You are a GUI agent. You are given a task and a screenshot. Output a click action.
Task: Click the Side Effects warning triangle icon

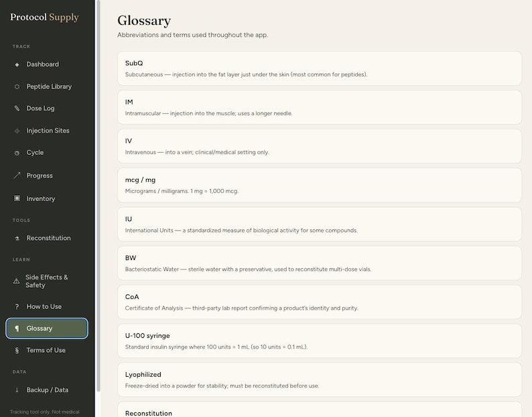click(16, 281)
